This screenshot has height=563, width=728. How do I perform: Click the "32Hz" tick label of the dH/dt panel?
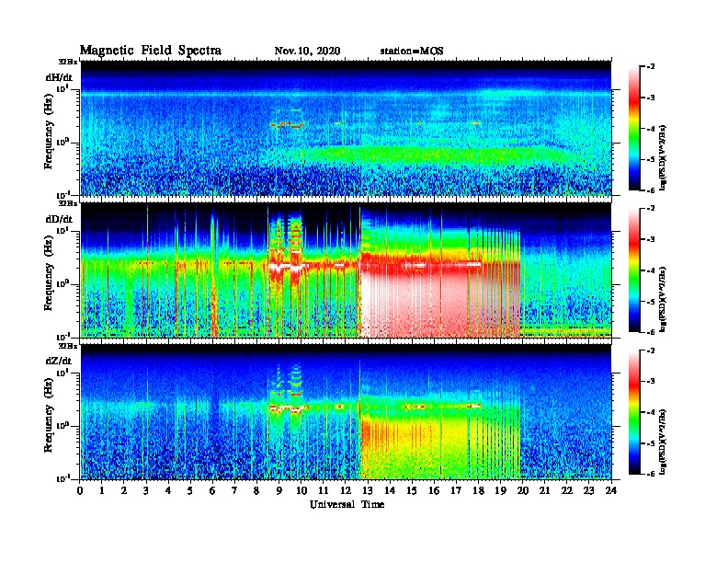(x=68, y=62)
